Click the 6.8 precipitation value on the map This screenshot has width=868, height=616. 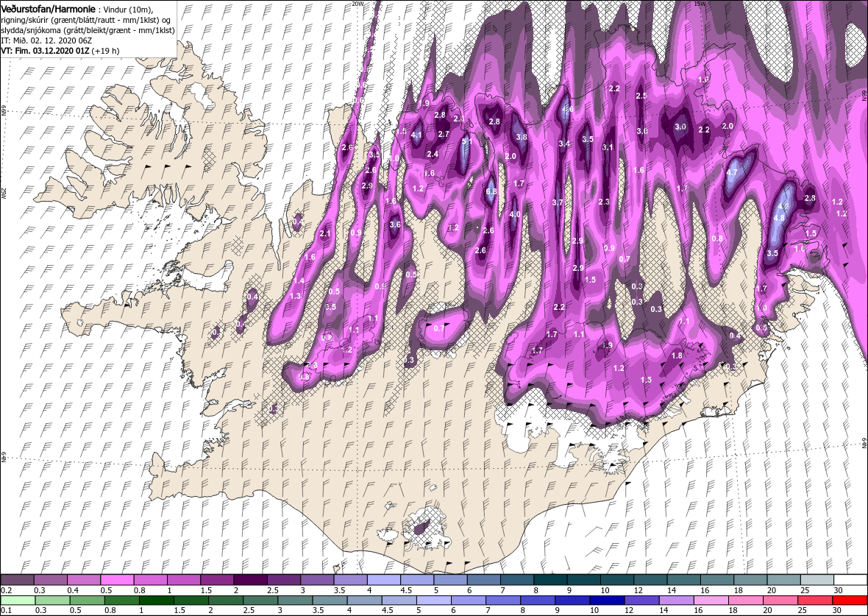pyautogui.click(x=491, y=191)
